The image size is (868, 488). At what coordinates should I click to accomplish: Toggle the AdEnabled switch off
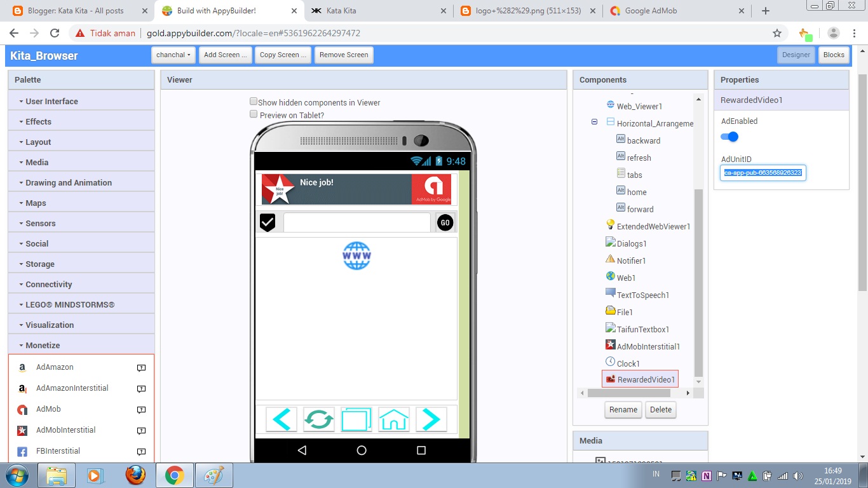729,137
